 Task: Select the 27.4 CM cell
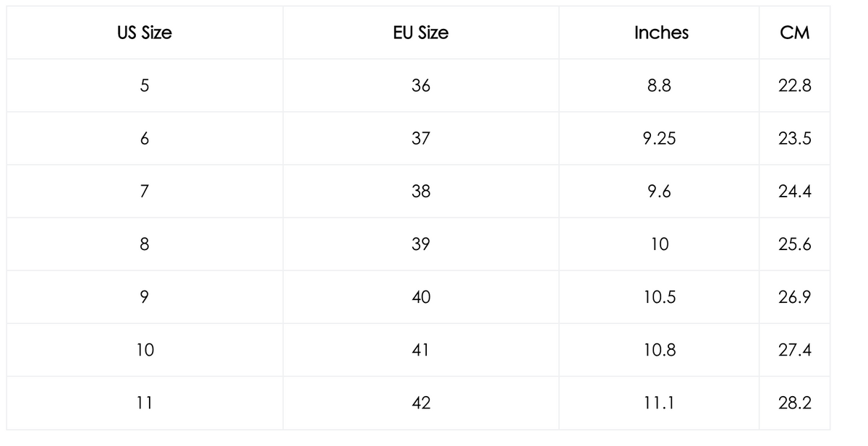pyautogui.click(x=795, y=350)
